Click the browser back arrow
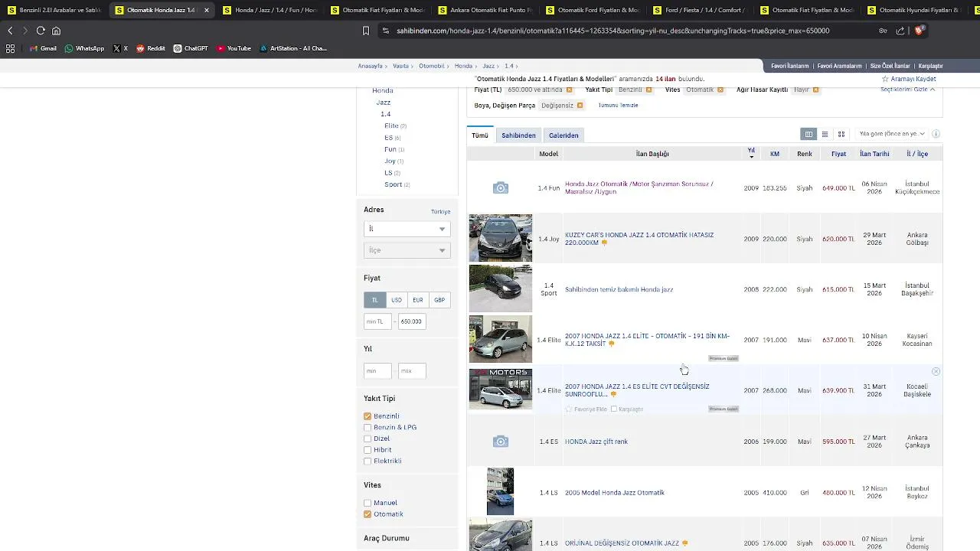Image resolution: width=980 pixels, height=551 pixels. pos(10,31)
